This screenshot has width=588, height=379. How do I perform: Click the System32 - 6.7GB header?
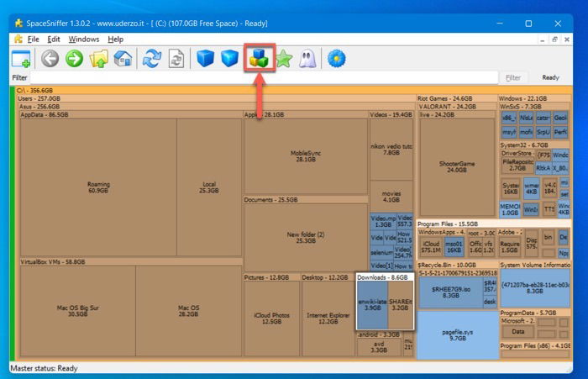[535, 145]
